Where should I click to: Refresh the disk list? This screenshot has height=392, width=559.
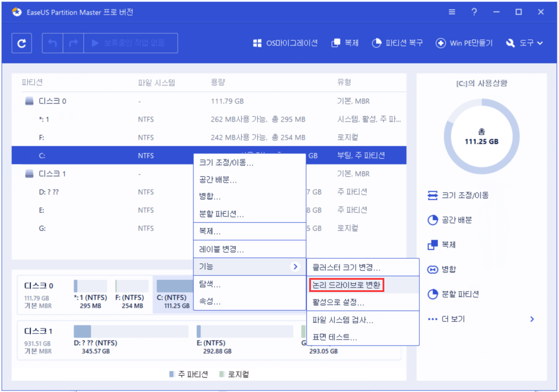click(x=22, y=42)
